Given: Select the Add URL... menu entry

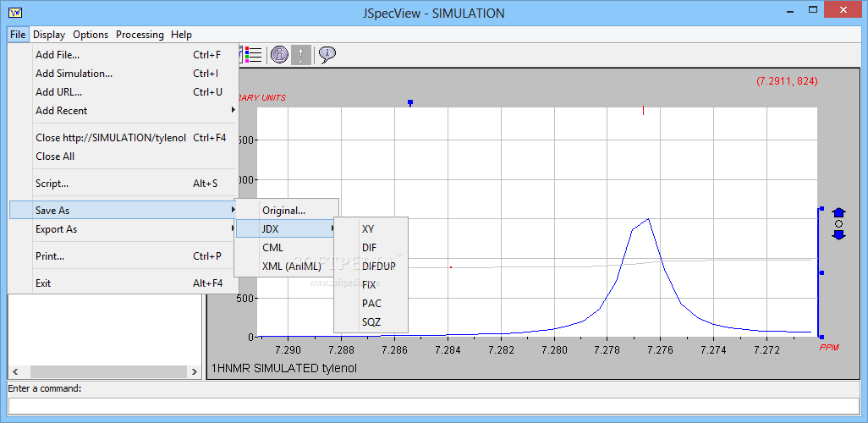Looking at the screenshot, I should point(124,92).
